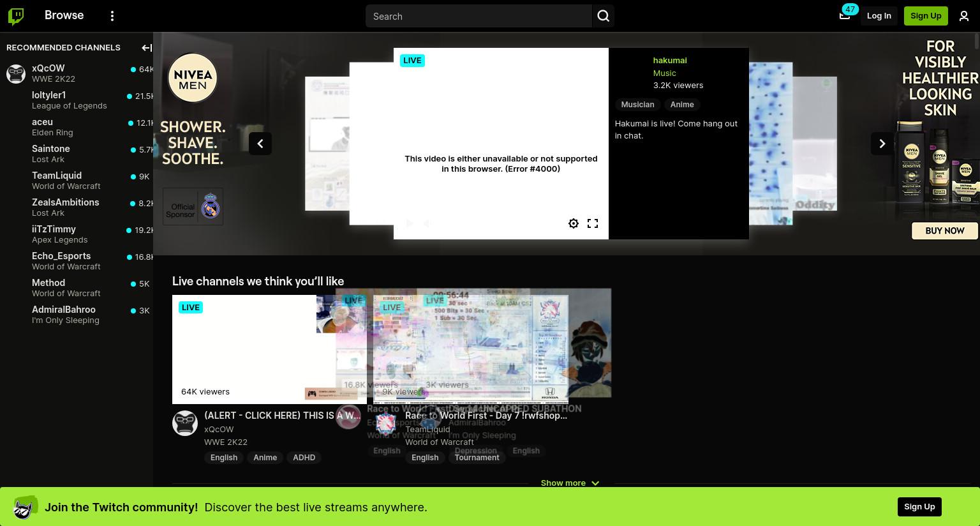Open Saintone channel in sidebar
This screenshot has height=526, width=980.
77,154
